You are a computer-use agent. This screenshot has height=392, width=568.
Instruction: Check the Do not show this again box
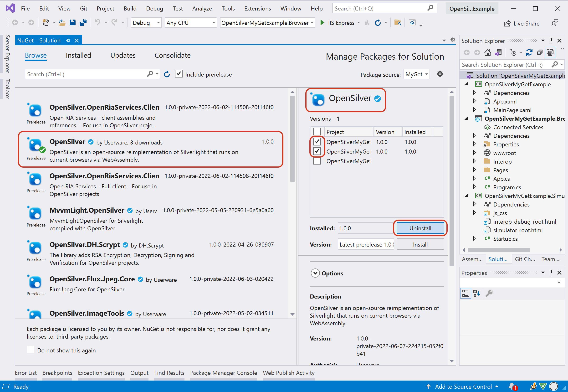[x=31, y=350]
